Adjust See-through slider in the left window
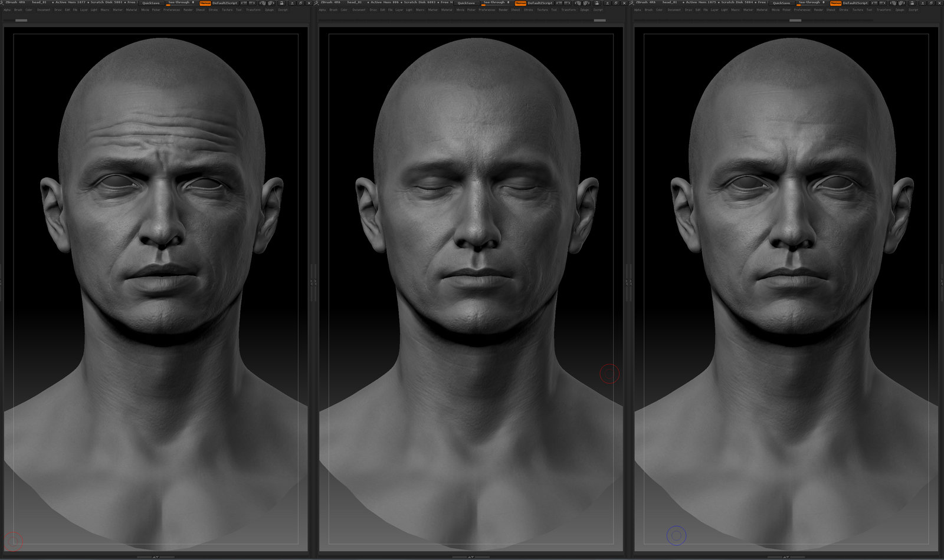The height and width of the screenshot is (560, 944). tap(181, 3)
